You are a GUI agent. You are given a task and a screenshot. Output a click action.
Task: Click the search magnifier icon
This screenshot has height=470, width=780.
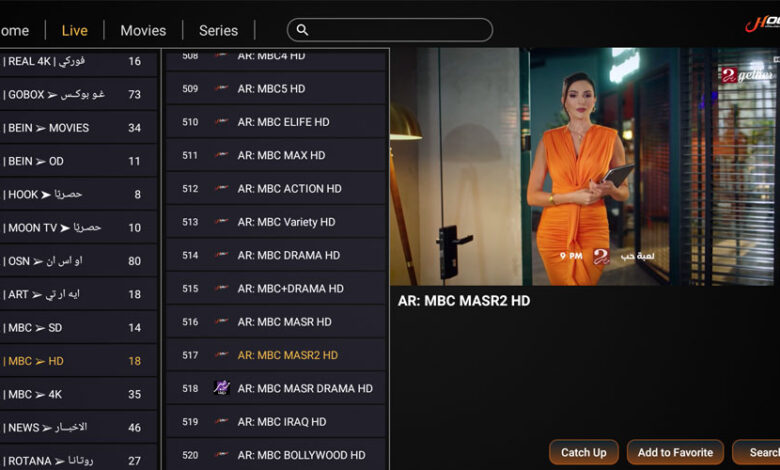click(x=303, y=30)
